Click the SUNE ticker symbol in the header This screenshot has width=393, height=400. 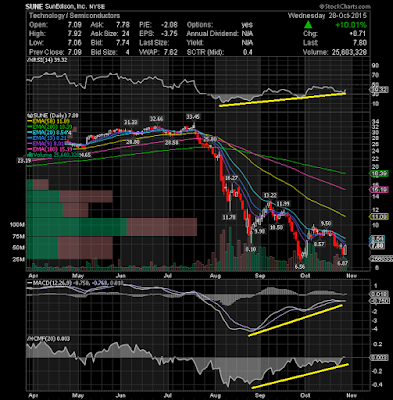pyautogui.click(x=34, y=6)
